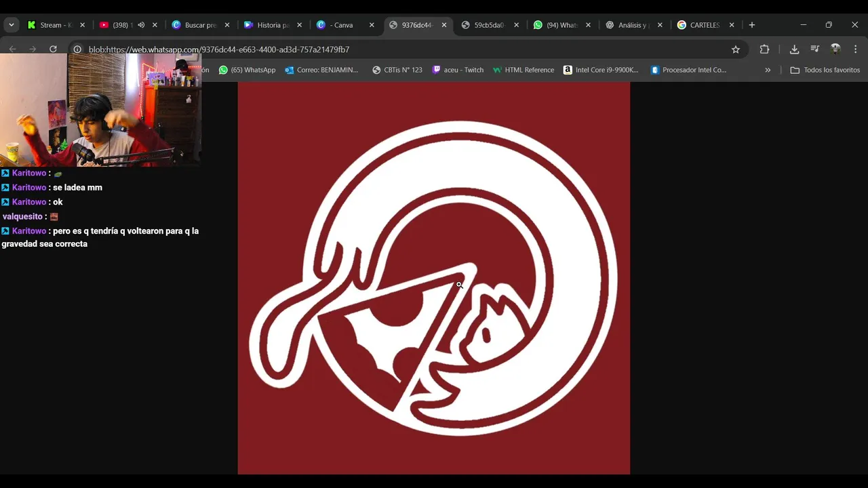Open the Procesador Intel Co... bookmark

pos(688,70)
